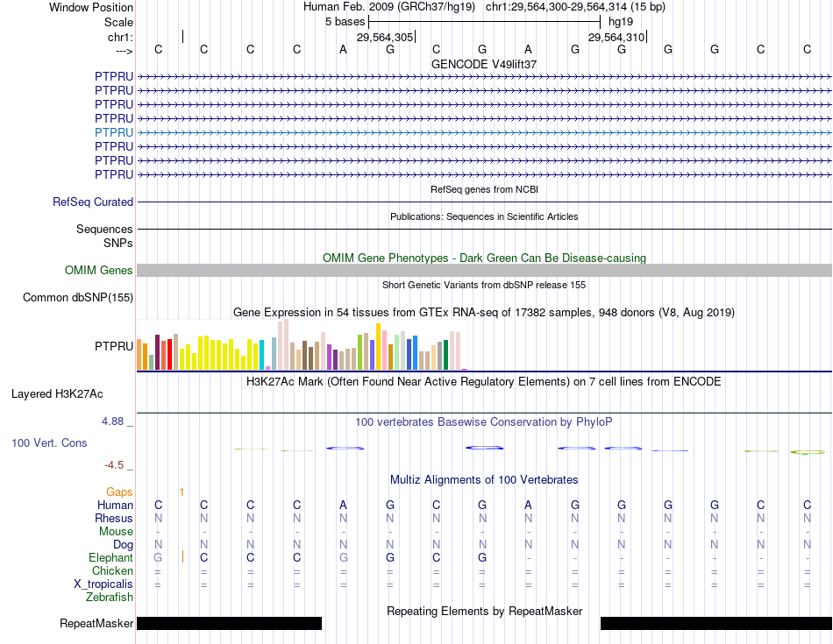Open the H3K27Ac Mark track title
The width and height of the screenshot is (833, 644).
tap(484, 382)
